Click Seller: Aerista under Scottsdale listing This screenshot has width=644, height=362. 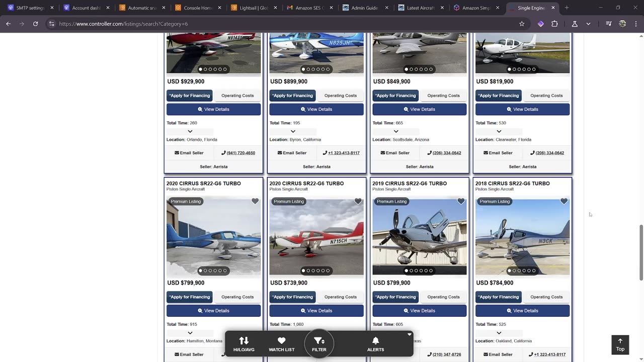[420, 167]
